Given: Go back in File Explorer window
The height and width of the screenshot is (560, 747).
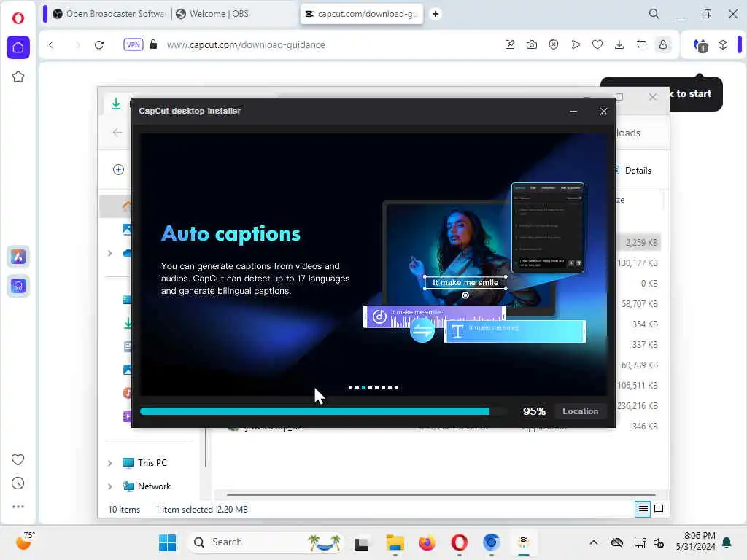Looking at the screenshot, I should pos(117,133).
